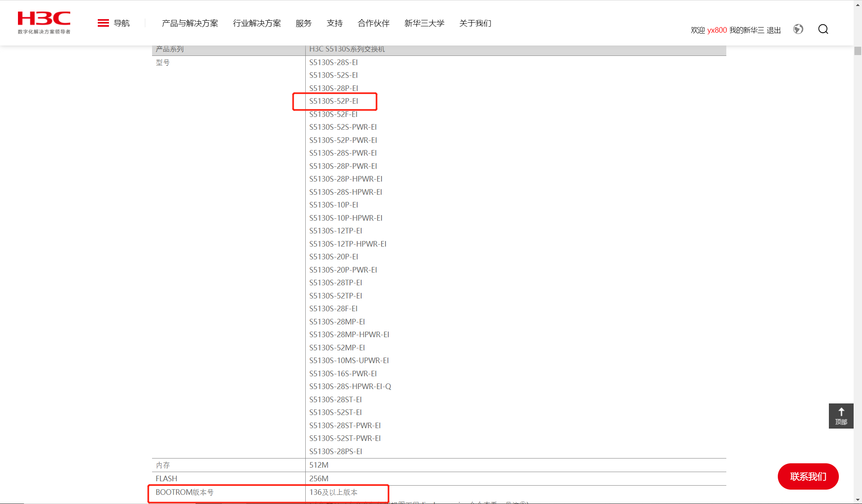Open the hamburger 导航 menu icon
862x504 pixels.
[x=103, y=23]
